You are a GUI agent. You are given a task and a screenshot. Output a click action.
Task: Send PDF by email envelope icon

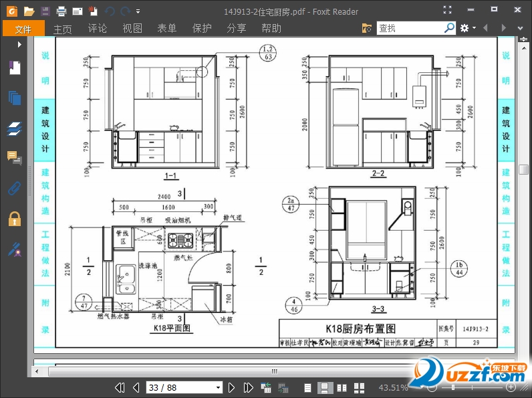78,11
